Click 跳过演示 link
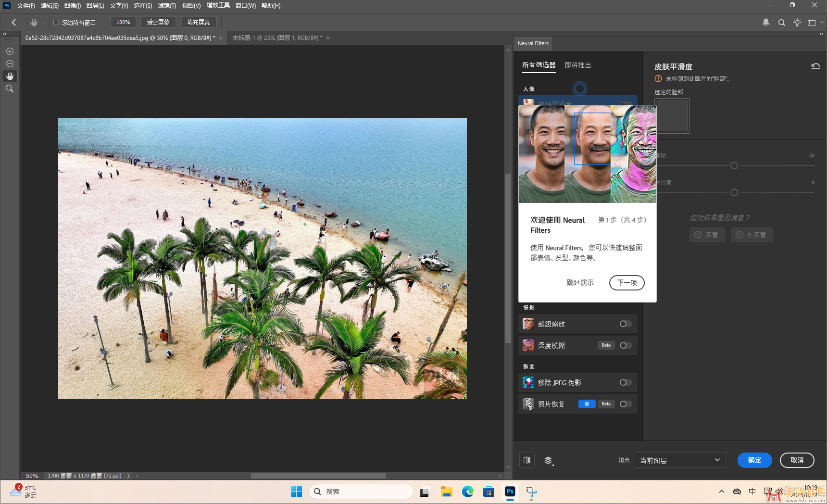Image resolution: width=827 pixels, height=504 pixels. (x=580, y=283)
